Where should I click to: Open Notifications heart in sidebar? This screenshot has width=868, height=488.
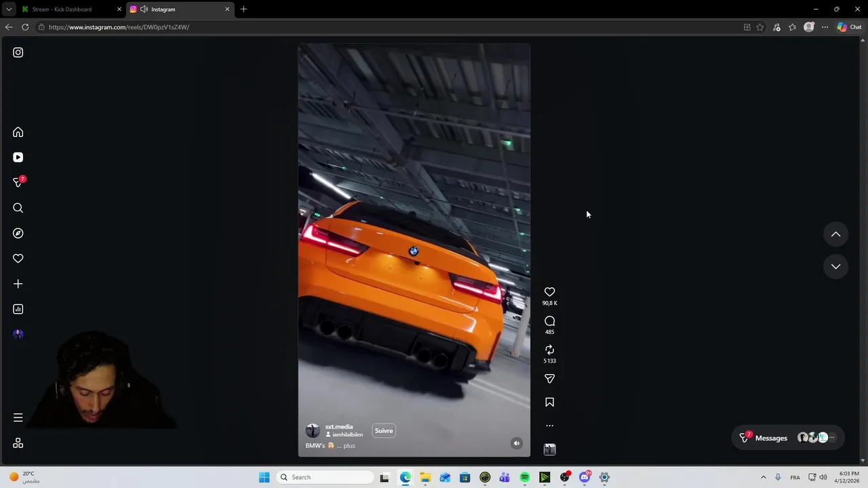18,258
